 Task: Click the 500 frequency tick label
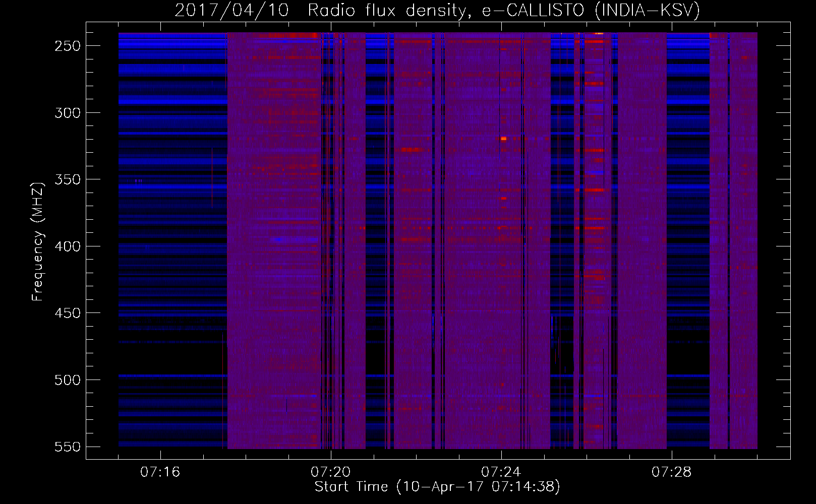pos(68,380)
